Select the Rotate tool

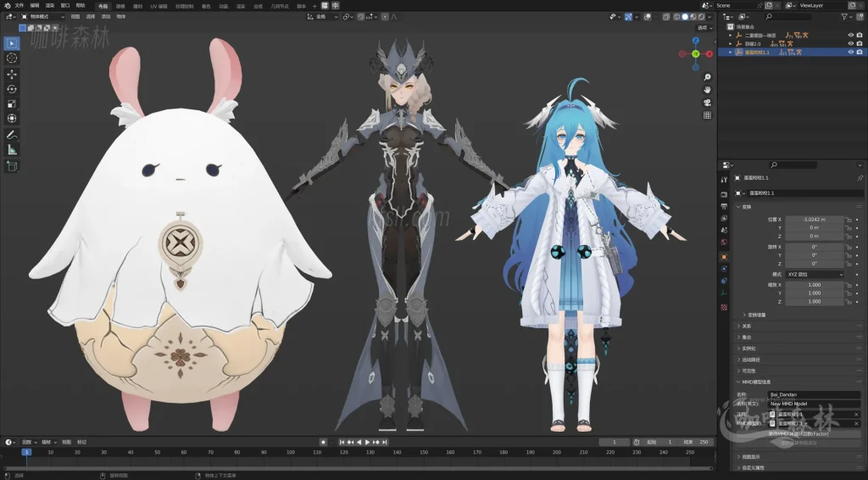pyautogui.click(x=12, y=89)
